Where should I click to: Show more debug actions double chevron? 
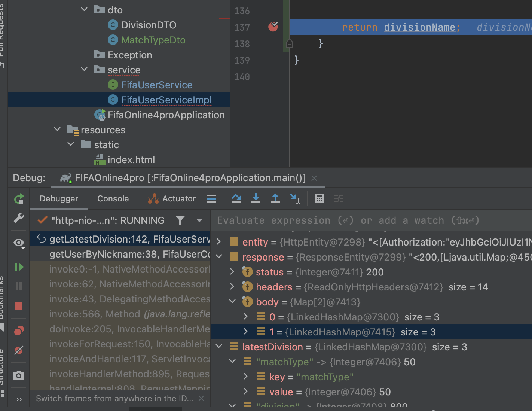click(x=19, y=399)
